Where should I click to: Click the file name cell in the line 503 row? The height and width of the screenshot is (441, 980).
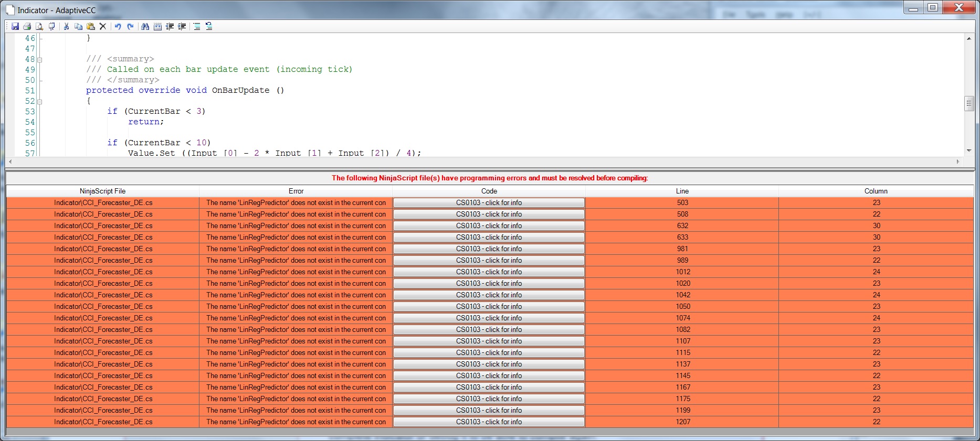[103, 203]
